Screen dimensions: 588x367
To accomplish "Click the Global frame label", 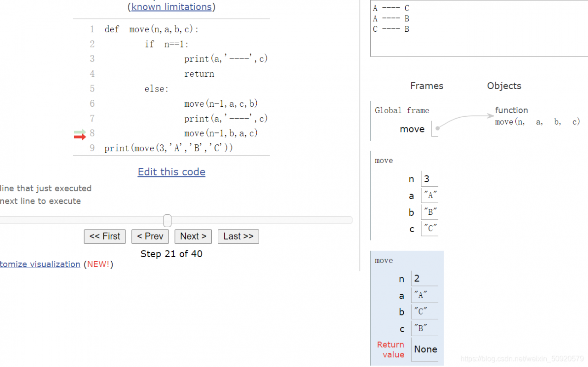I will [402, 110].
